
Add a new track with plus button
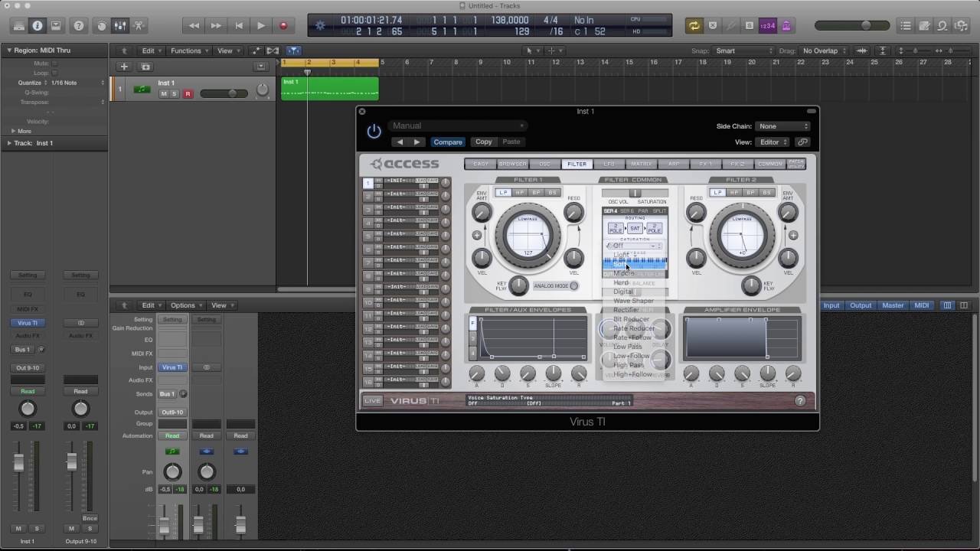124,67
